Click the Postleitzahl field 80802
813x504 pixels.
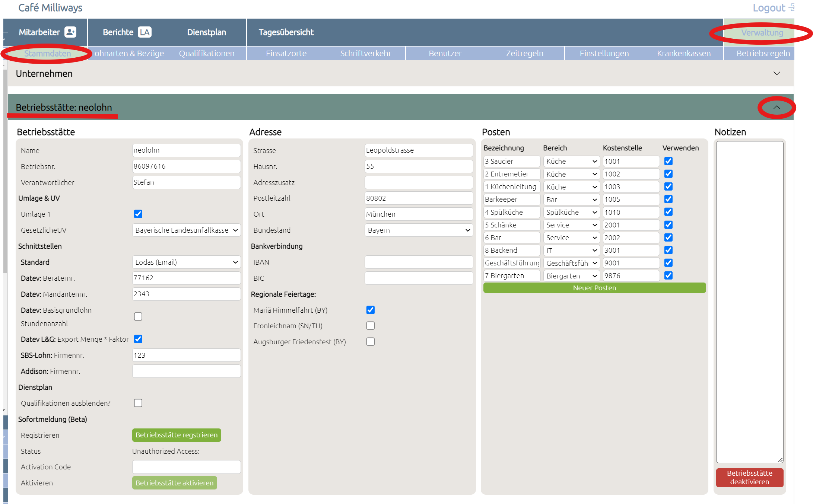click(419, 198)
